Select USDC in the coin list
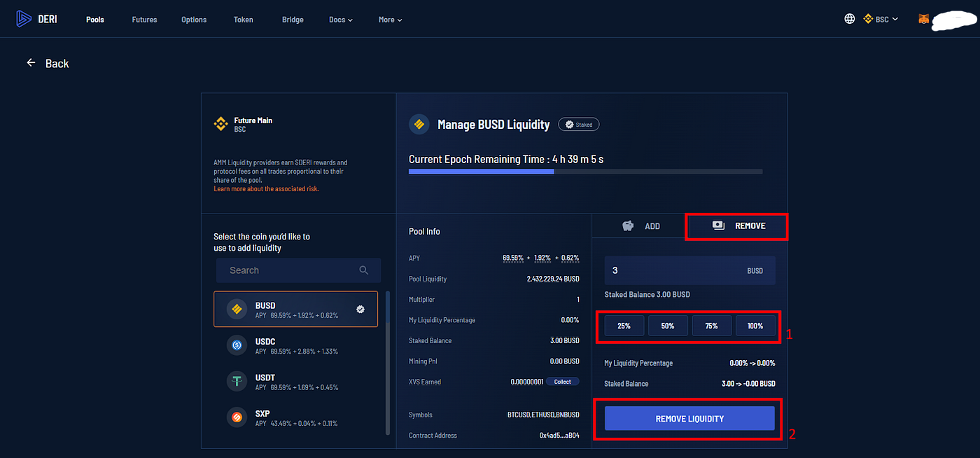The width and height of the screenshot is (980, 458). pyautogui.click(x=295, y=346)
